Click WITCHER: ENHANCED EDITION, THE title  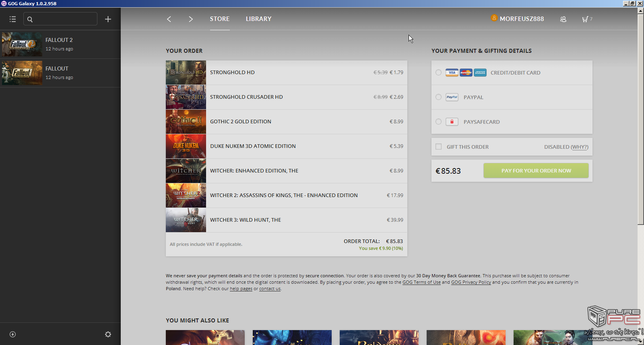(254, 171)
